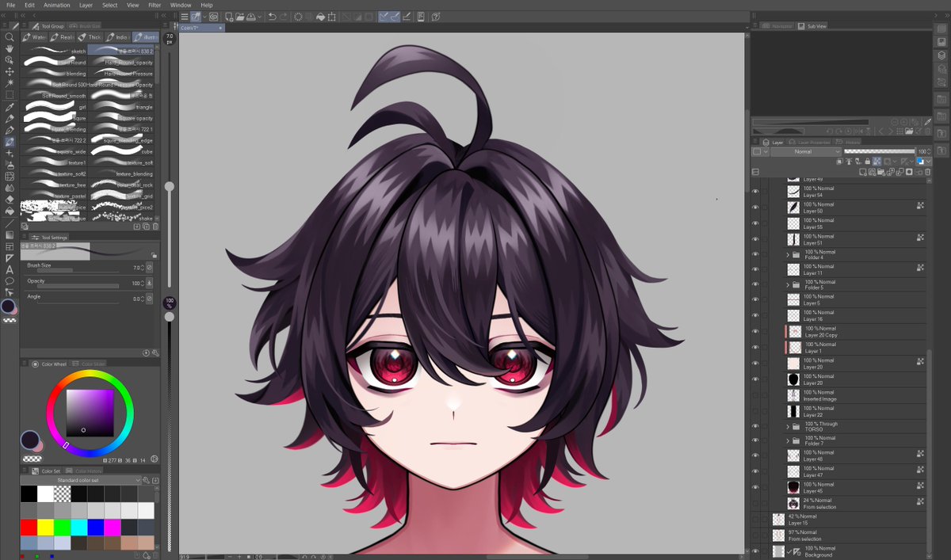Click the Clip Studio hamburger icon
This screenshot has height=560, width=951.
pyautogui.click(x=185, y=17)
